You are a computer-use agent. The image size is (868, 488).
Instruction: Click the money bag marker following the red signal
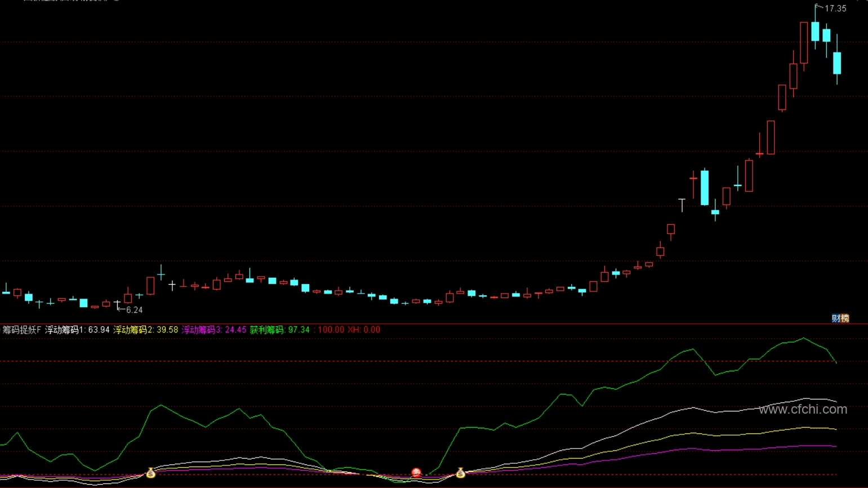tap(460, 473)
